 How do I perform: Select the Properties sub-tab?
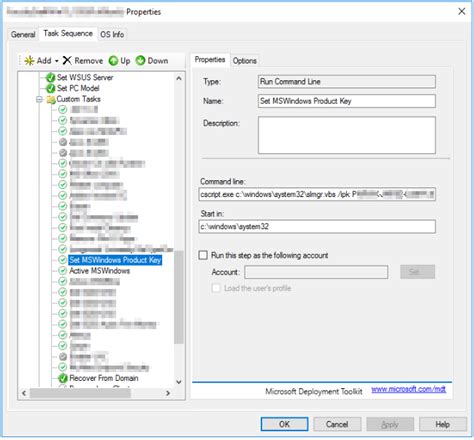coord(210,60)
